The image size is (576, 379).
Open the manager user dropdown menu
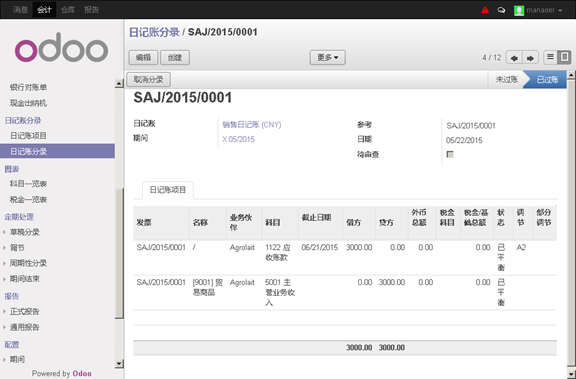coord(544,10)
